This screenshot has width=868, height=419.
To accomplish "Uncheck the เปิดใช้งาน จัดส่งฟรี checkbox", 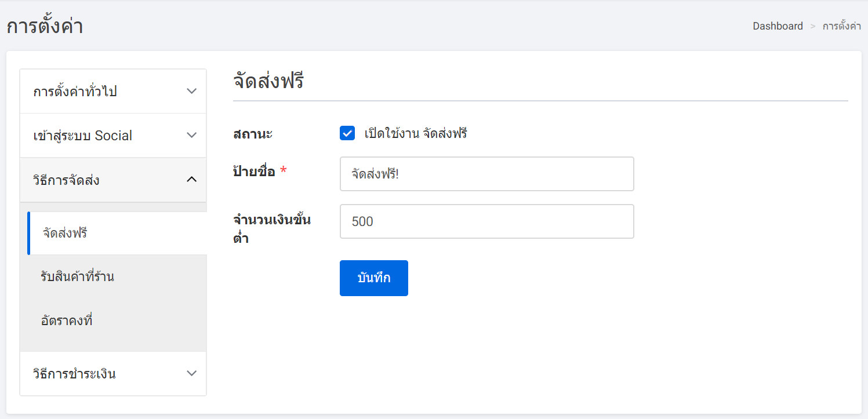I will tap(347, 133).
